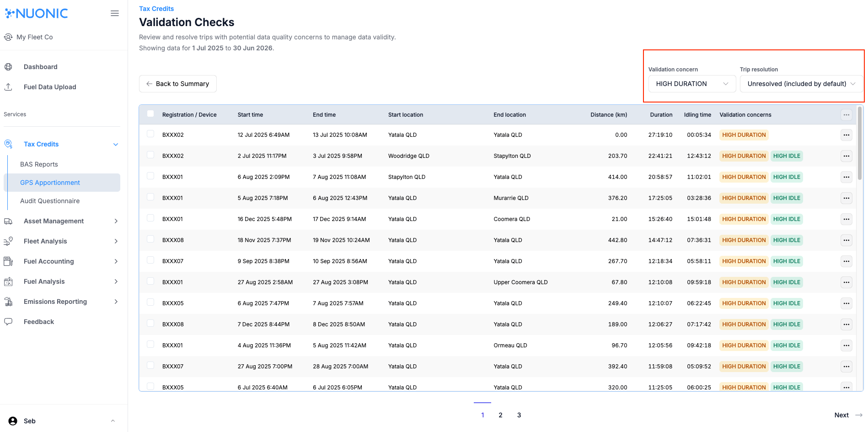This screenshot has height=432, width=868.
Task: Open the Validation concern dropdown
Action: [692, 84]
